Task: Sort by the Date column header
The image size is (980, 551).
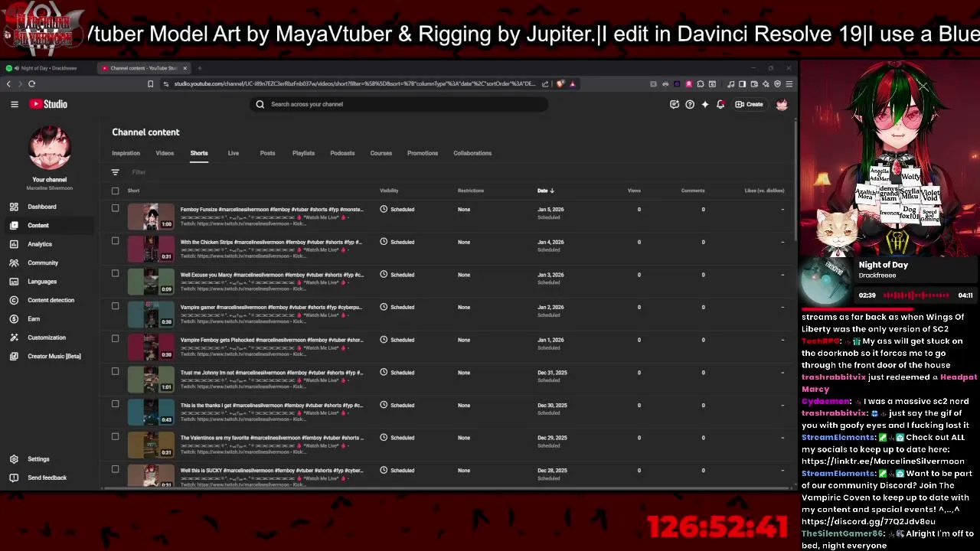Action: click(x=545, y=191)
